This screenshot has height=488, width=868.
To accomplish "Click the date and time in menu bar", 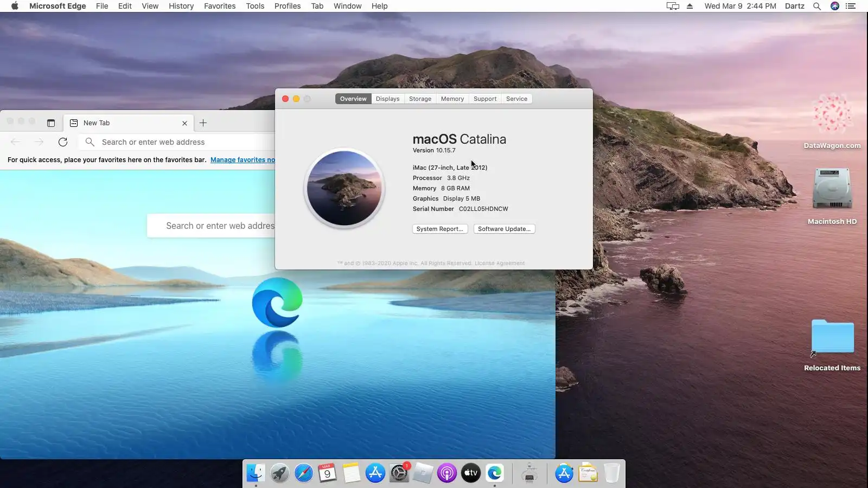I will click(741, 6).
